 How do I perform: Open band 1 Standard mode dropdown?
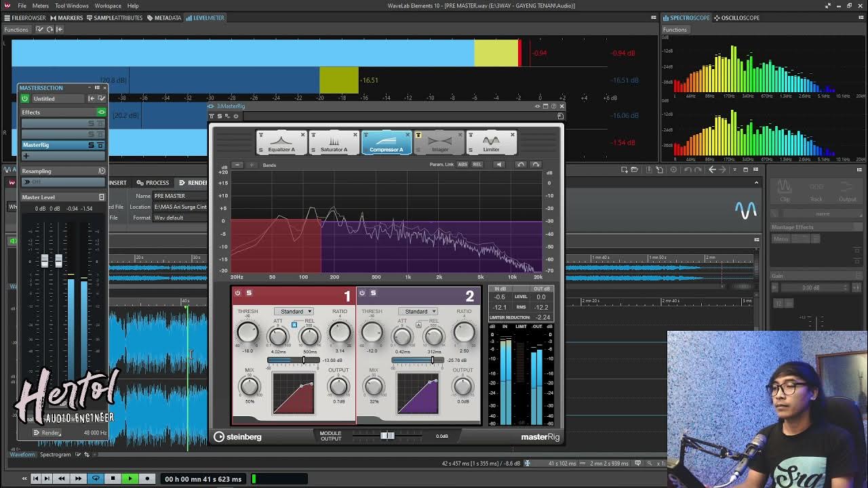tap(293, 311)
